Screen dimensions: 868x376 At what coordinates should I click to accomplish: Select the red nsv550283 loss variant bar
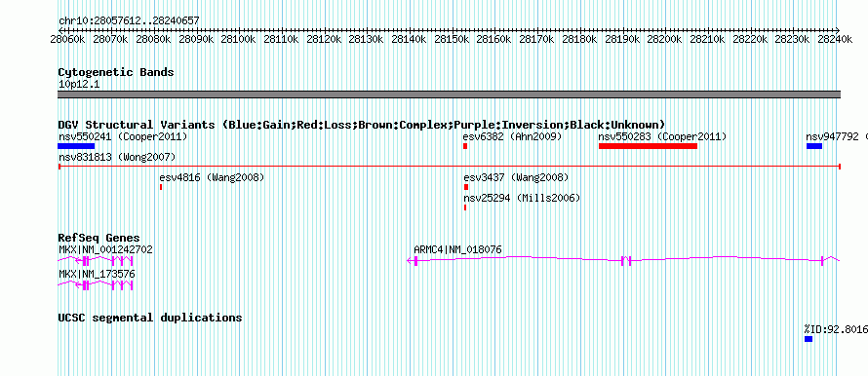(648, 146)
